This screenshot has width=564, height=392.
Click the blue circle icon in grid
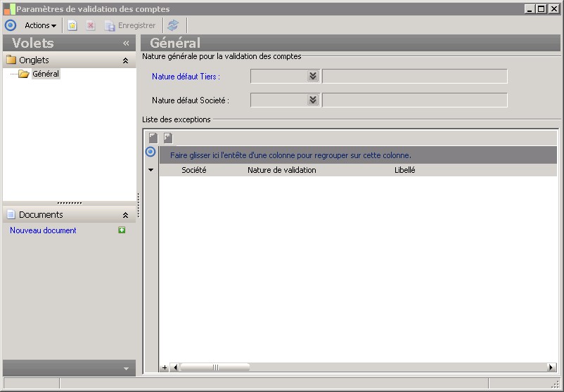tap(150, 152)
